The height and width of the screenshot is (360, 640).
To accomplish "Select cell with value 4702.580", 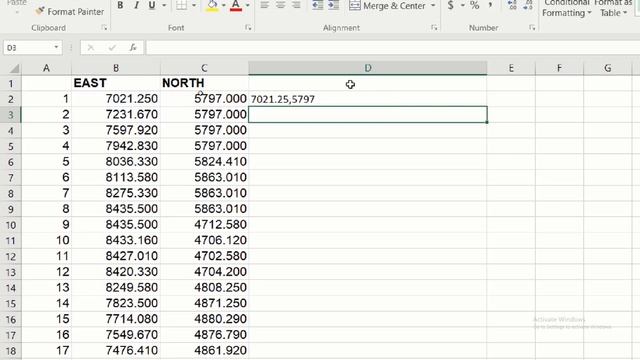I will (204, 256).
